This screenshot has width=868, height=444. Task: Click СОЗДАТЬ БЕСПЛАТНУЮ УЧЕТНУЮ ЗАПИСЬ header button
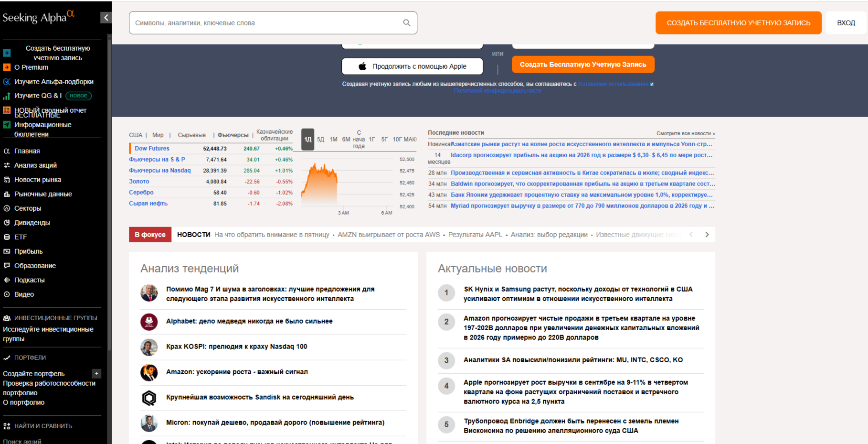[x=738, y=23]
